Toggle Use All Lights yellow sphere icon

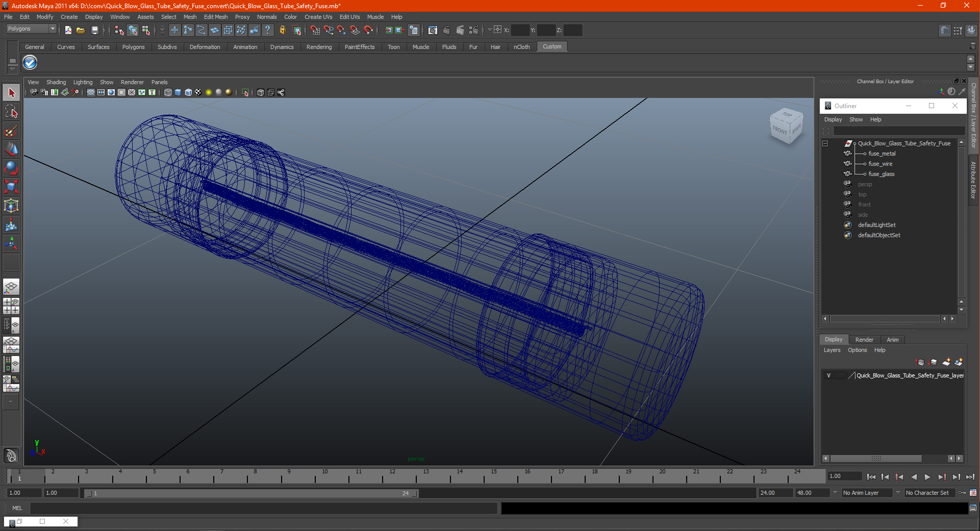tap(209, 92)
